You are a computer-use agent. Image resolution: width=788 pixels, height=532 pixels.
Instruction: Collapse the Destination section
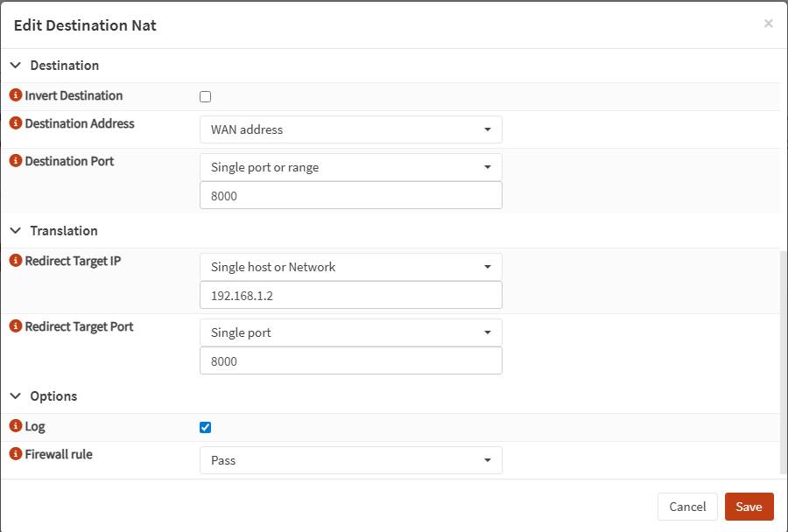[x=16, y=66]
